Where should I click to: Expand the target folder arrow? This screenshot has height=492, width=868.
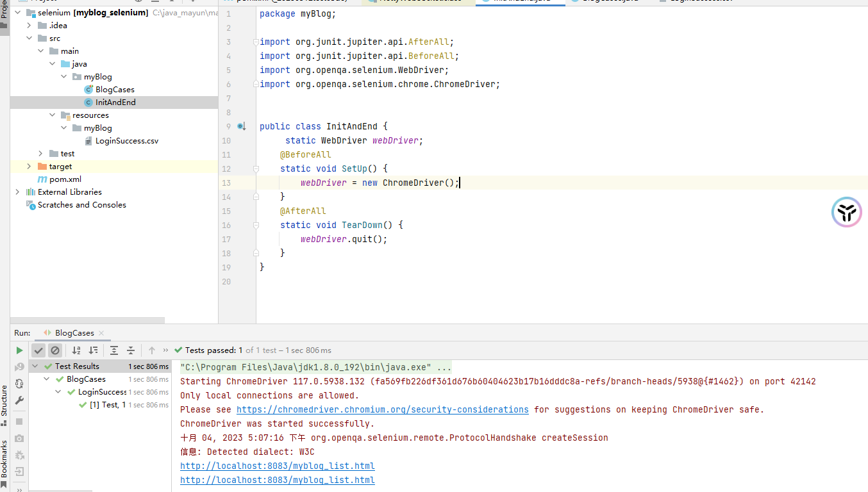click(29, 167)
